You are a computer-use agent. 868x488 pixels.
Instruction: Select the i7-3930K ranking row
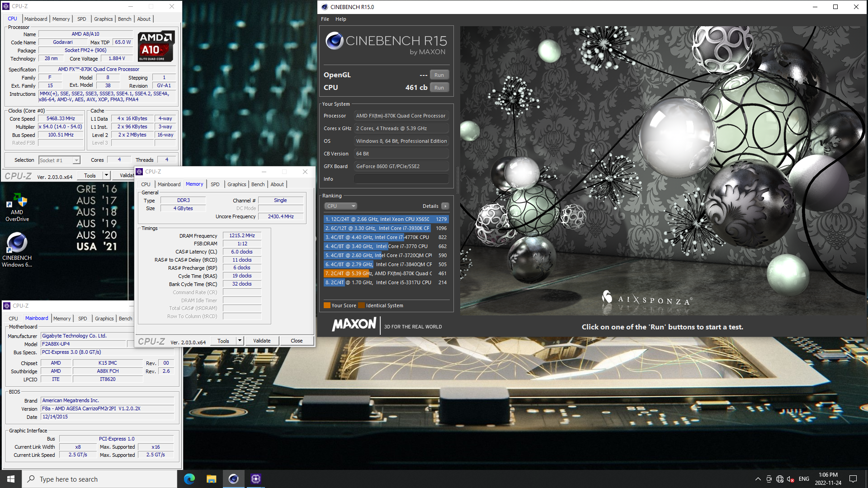tap(386, 228)
